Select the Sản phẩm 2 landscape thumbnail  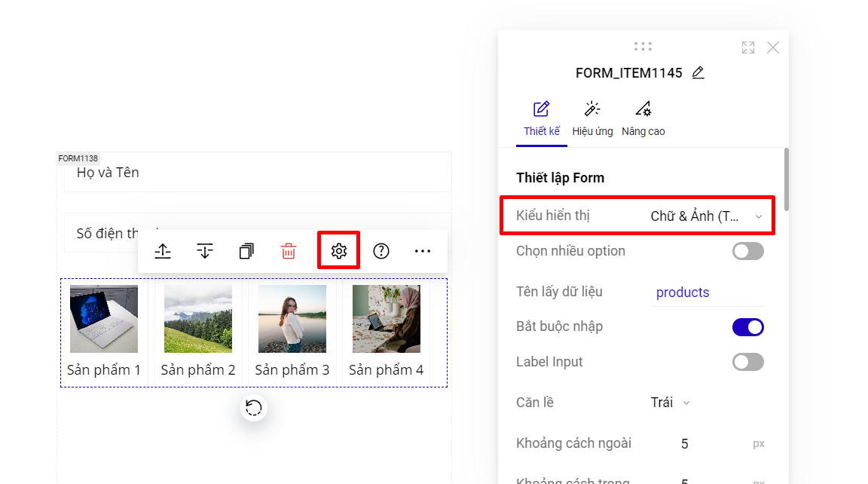198,319
